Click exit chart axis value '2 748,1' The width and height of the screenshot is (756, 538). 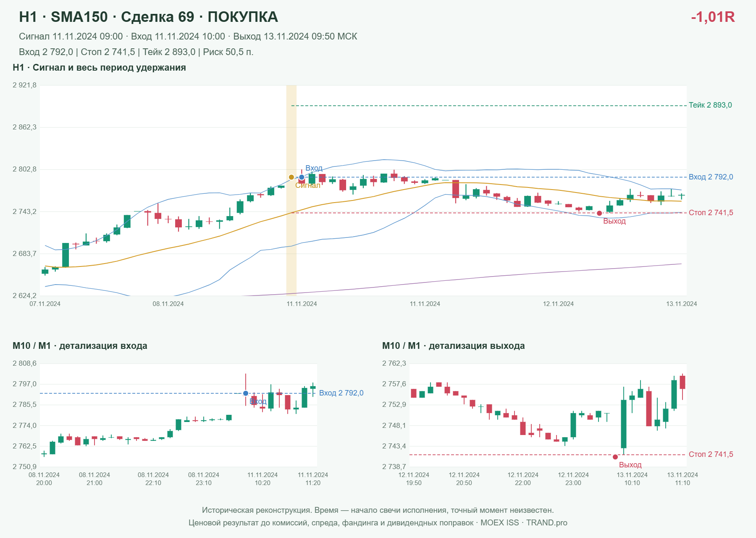[x=394, y=426]
